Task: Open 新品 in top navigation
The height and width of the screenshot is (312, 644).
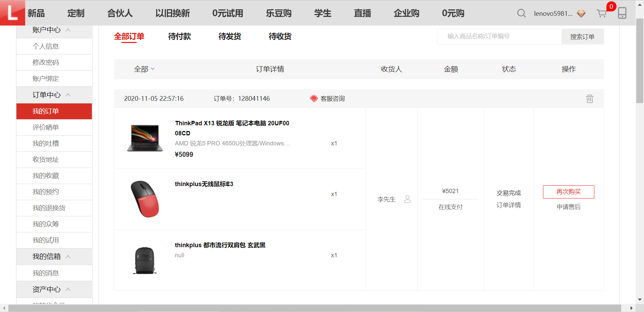Action: coord(36,13)
